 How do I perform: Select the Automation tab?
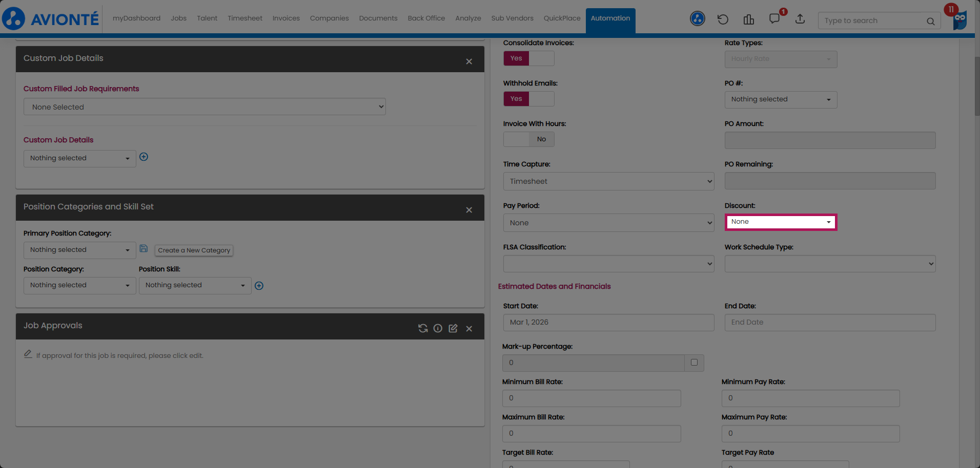(x=610, y=20)
